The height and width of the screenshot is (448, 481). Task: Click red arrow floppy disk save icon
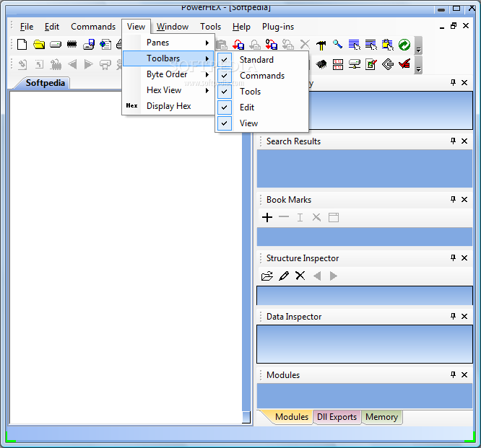(238, 45)
